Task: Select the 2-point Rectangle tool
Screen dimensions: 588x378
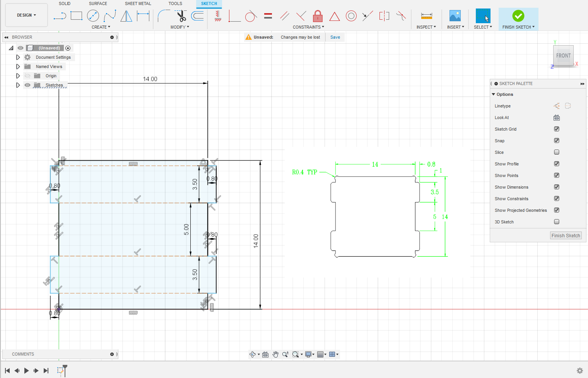Action: 76,16
